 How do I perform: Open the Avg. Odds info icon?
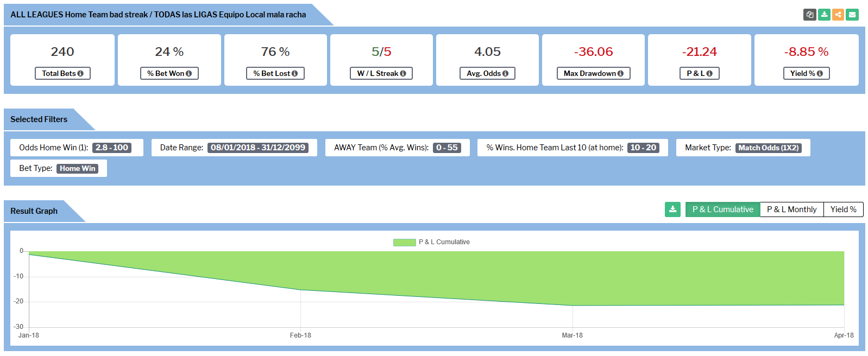505,73
